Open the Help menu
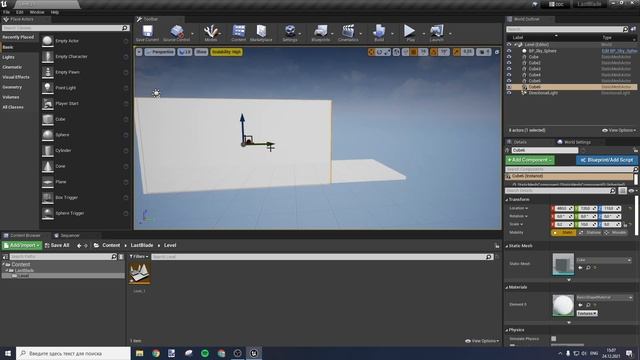640x360 pixels. [x=55, y=12]
